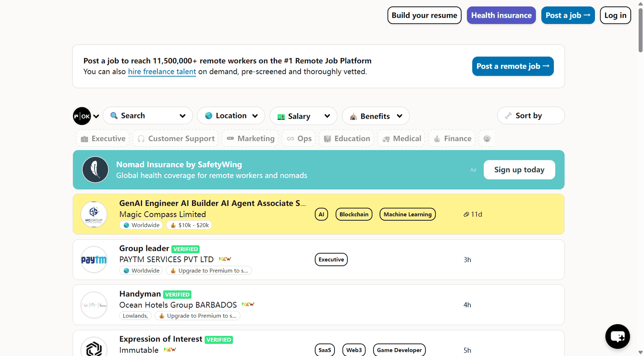Image resolution: width=644 pixels, height=356 pixels.
Task: Click the Remote OK logo icon
Action: [x=82, y=116]
